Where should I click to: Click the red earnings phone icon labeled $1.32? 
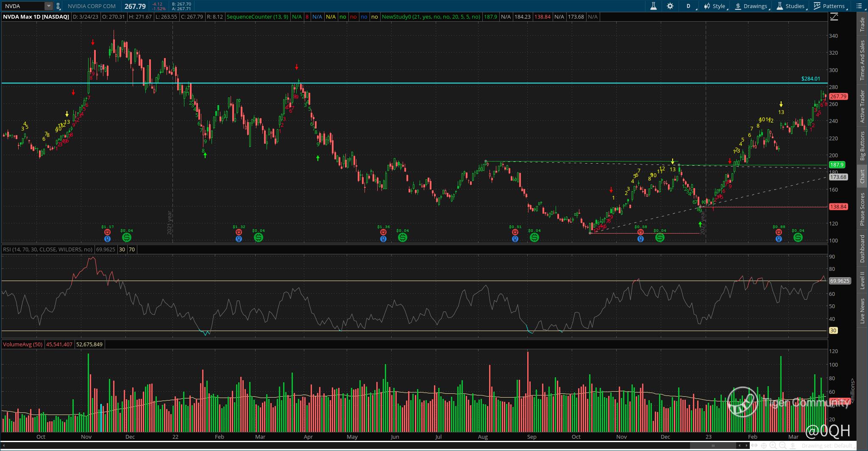239,232
